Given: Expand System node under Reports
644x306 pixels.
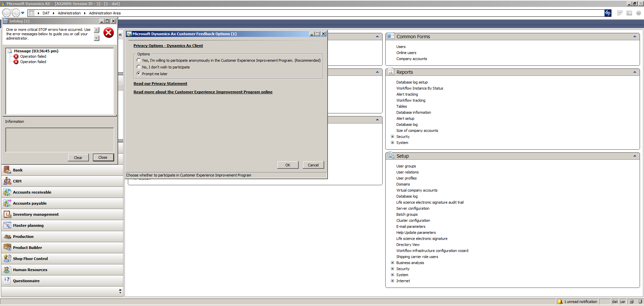Looking at the screenshot, I should 392,143.
